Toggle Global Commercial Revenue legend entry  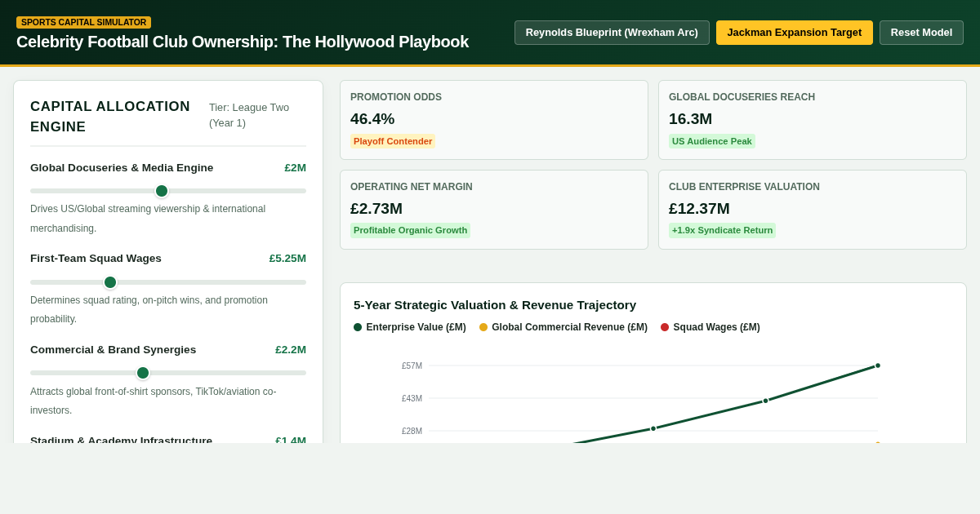(x=563, y=327)
